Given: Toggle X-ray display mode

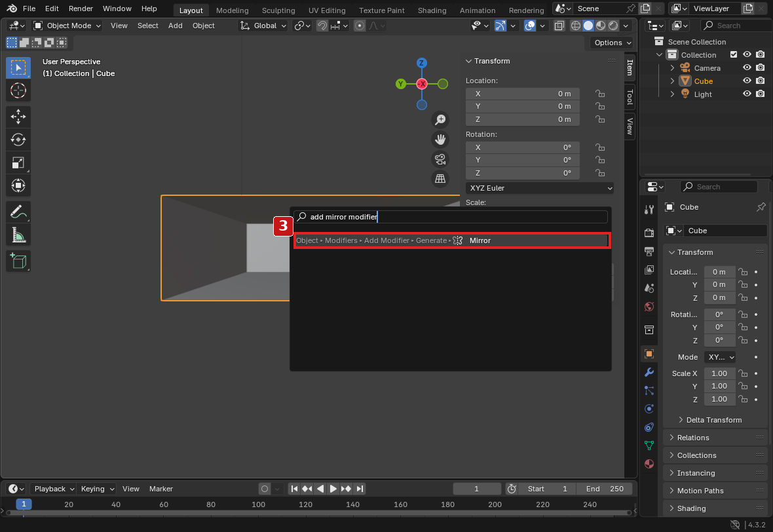Looking at the screenshot, I should click(559, 26).
